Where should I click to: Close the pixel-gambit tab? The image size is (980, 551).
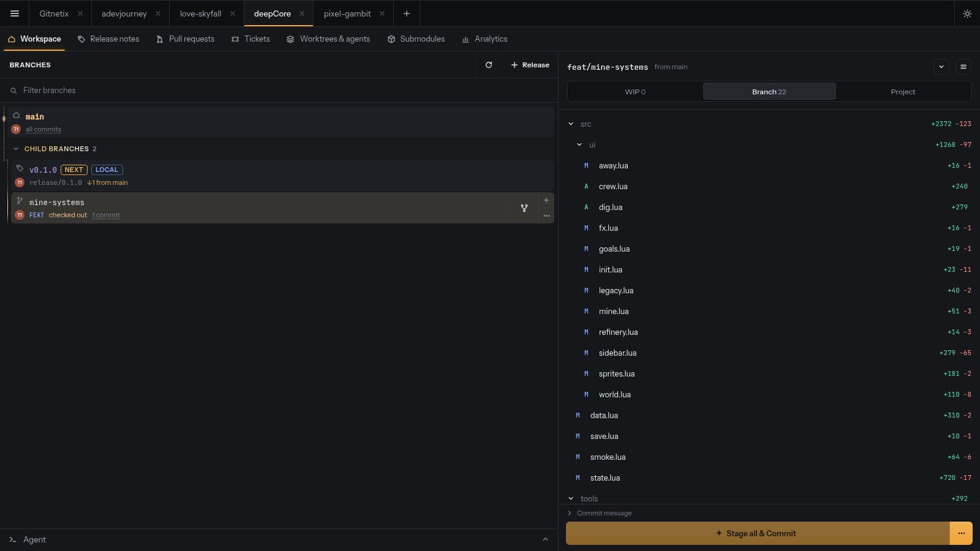(x=382, y=13)
